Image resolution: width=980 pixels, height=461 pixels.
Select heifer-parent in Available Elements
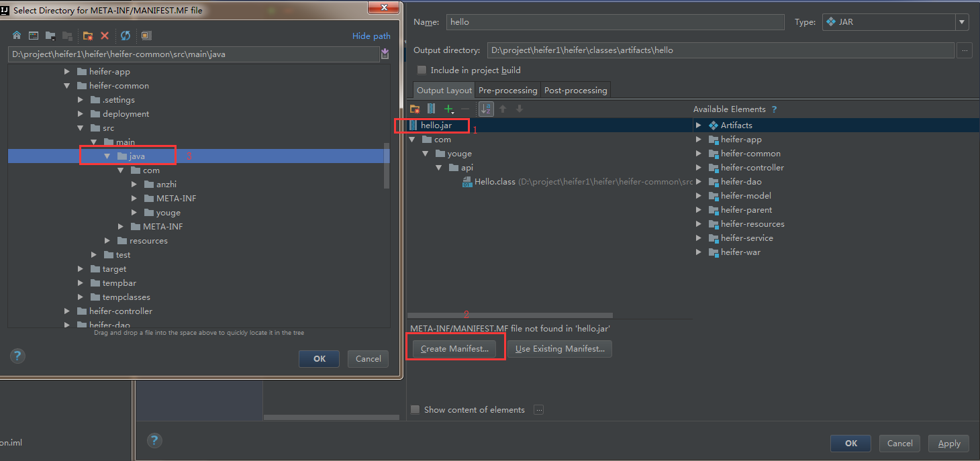coord(746,210)
